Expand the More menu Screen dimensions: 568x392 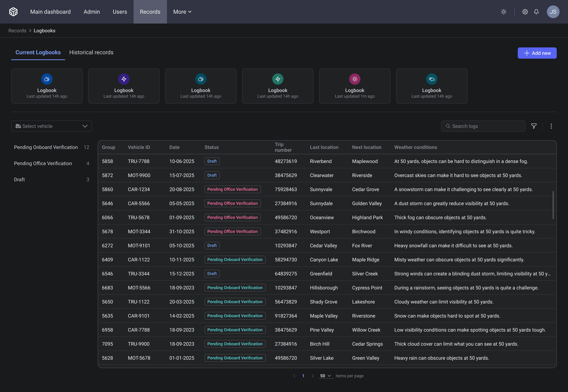coord(182,12)
